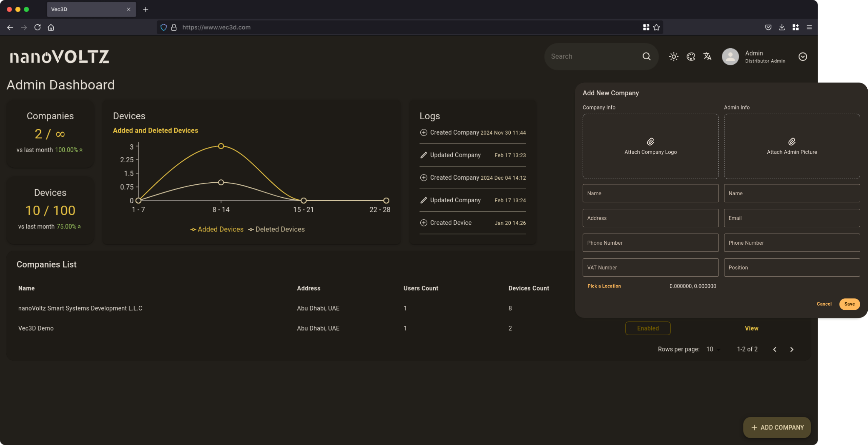Click the Admin avatar picture
This screenshot has width=868, height=445.
(730, 57)
